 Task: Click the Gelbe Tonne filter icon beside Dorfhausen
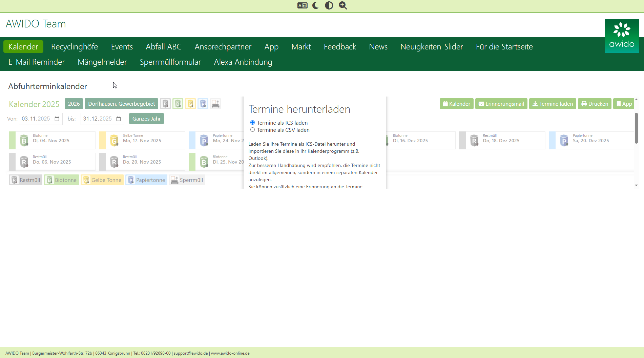pos(190,104)
